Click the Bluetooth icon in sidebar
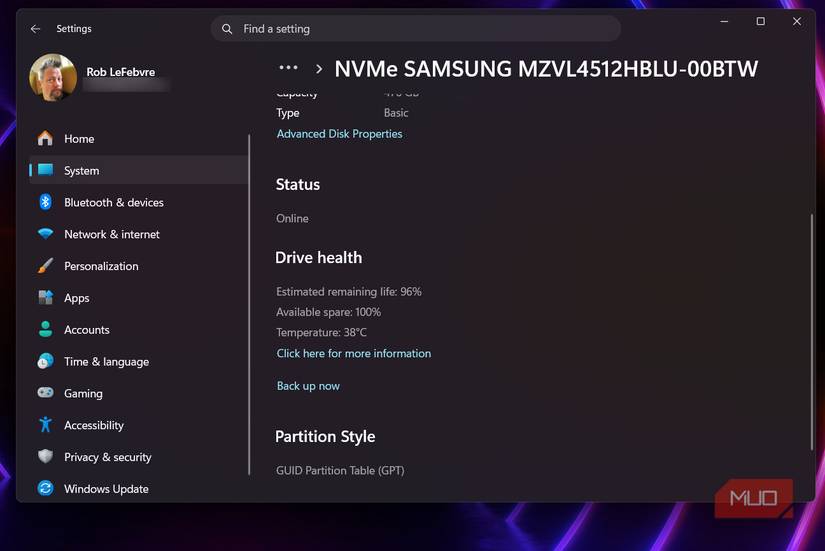The height and width of the screenshot is (551, 825). pyautogui.click(x=45, y=202)
